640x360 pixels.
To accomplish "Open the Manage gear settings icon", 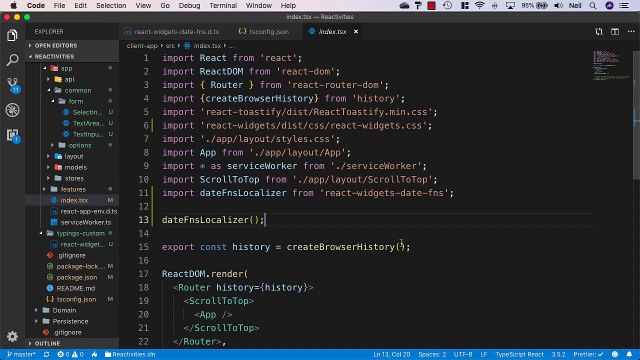I will pos(12,336).
